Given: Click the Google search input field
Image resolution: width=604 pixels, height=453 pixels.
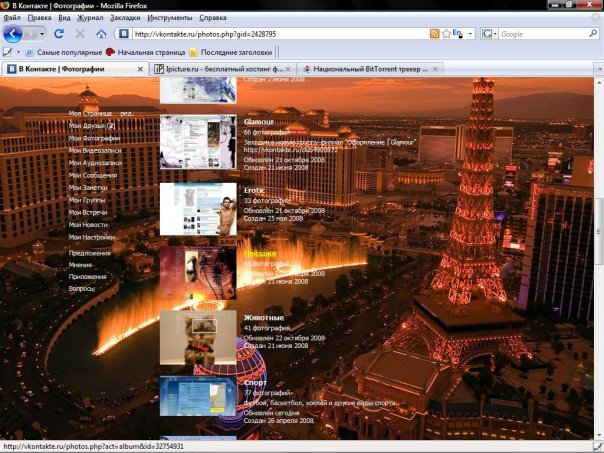Looking at the screenshot, I should [x=543, y=34].
